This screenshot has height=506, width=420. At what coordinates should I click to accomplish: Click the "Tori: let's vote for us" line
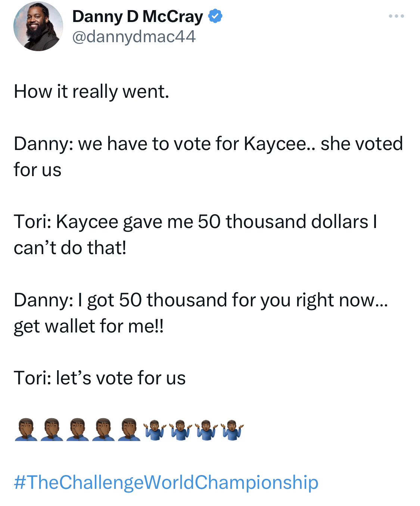[x=100, y=378]
